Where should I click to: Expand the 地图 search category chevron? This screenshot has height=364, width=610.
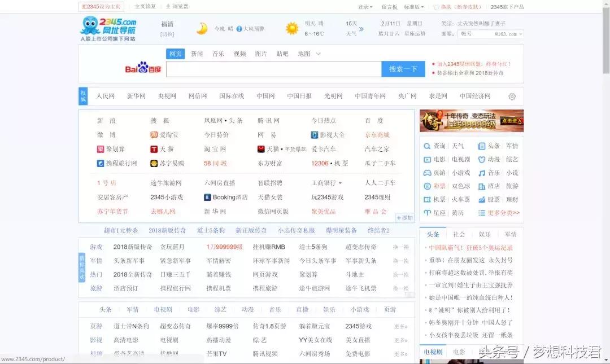click(317, 54)
